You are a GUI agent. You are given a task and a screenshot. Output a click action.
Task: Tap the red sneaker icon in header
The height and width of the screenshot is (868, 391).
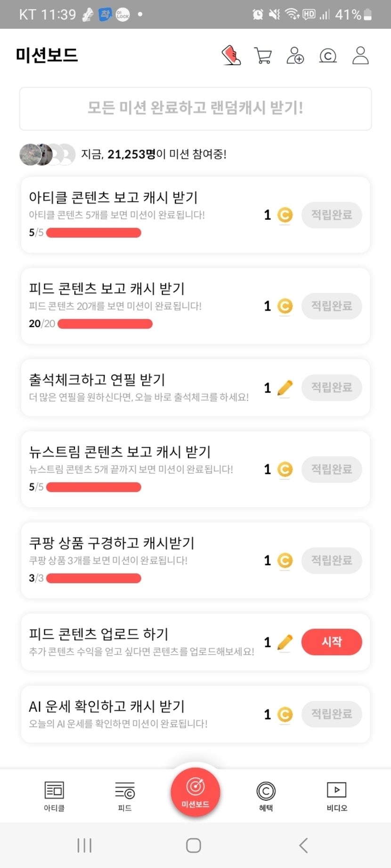click(231, 55)
